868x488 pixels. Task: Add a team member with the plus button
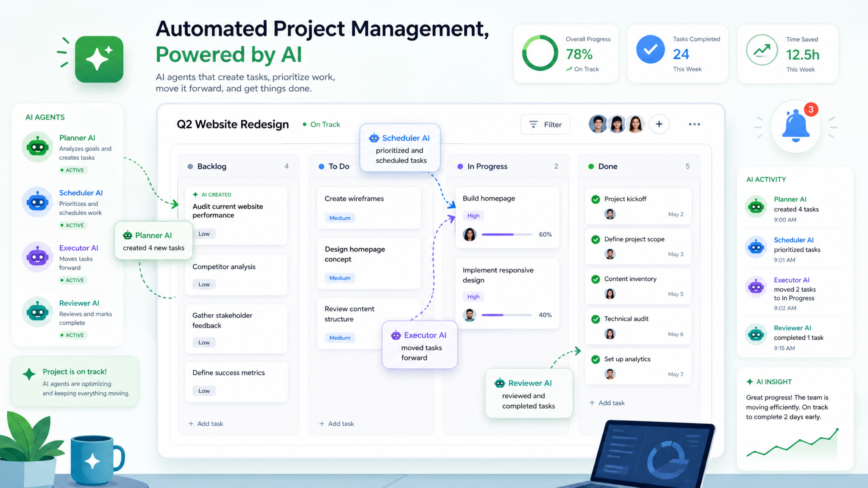659,124
